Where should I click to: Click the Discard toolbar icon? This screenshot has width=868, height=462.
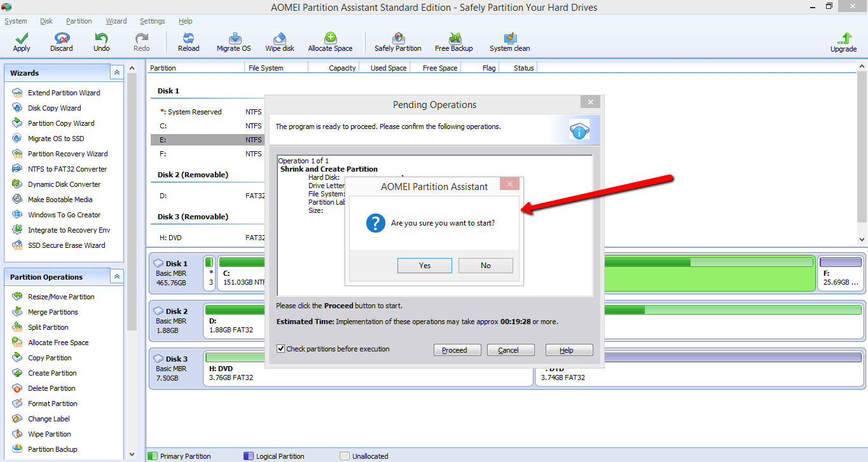(62, 43)
